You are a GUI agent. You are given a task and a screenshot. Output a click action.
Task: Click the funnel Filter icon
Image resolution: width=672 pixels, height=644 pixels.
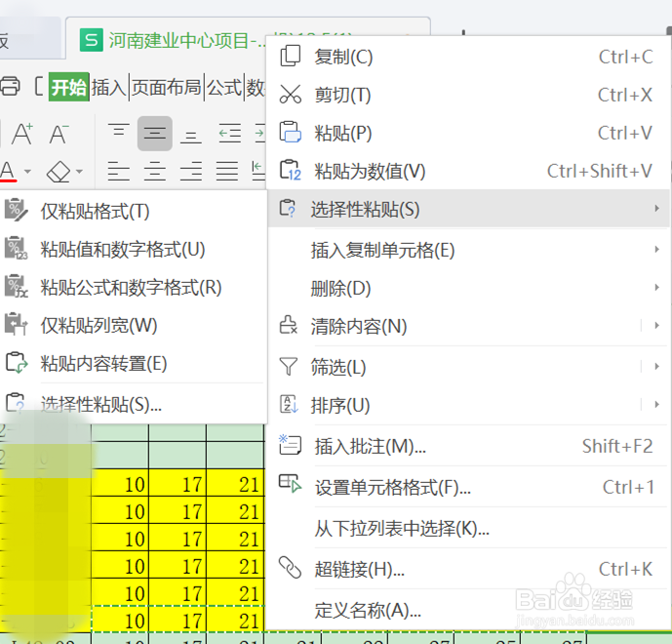click(289, 366)
